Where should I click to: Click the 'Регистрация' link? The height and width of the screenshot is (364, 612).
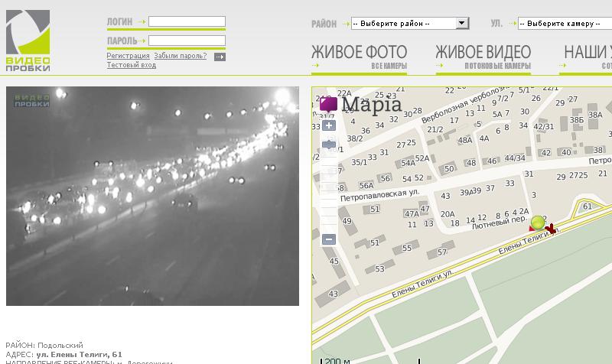pos(128,56)
